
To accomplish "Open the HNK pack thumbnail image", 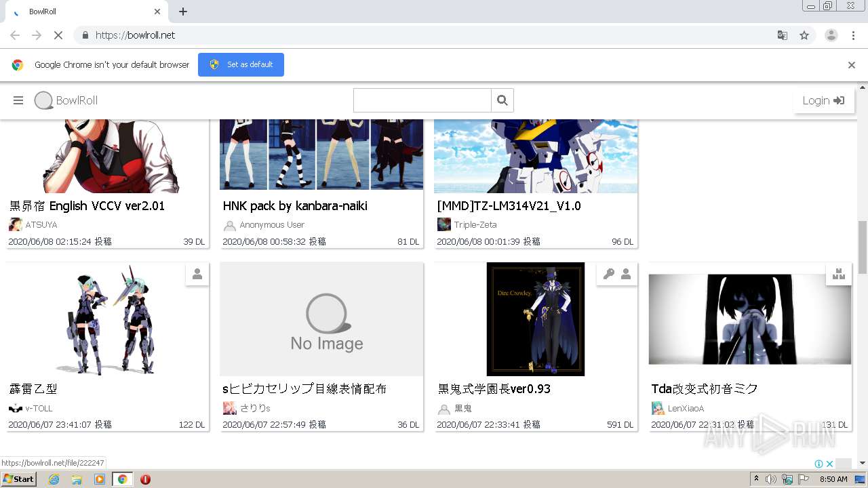I will [321, 154].
